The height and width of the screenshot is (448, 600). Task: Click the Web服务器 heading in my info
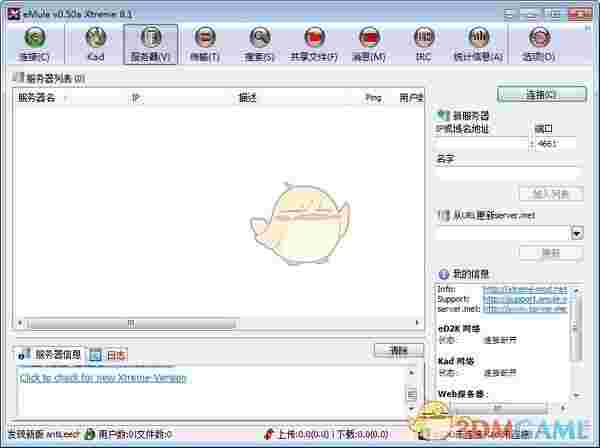[x=463, y=394]
